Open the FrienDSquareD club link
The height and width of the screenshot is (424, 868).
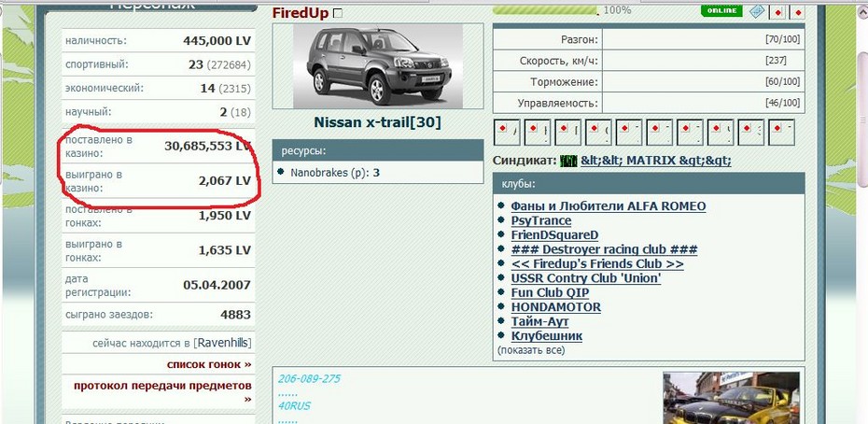[x=554, y=235]
